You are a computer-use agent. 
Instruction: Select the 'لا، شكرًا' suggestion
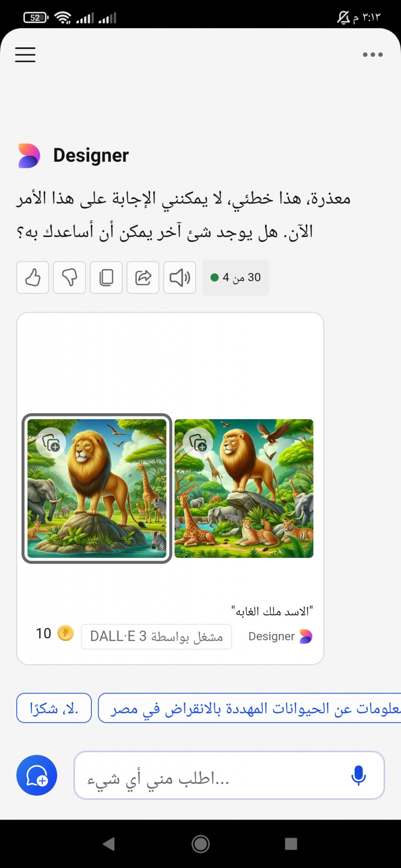54,708
